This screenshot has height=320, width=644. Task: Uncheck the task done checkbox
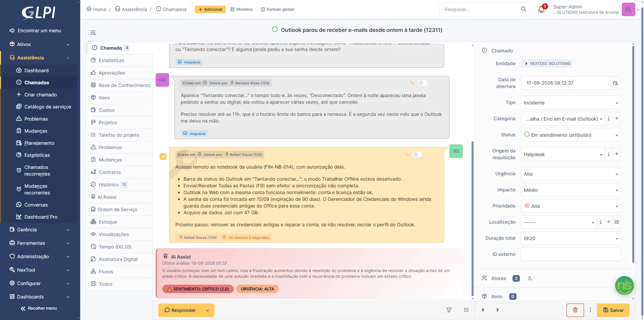pos(163,156)
